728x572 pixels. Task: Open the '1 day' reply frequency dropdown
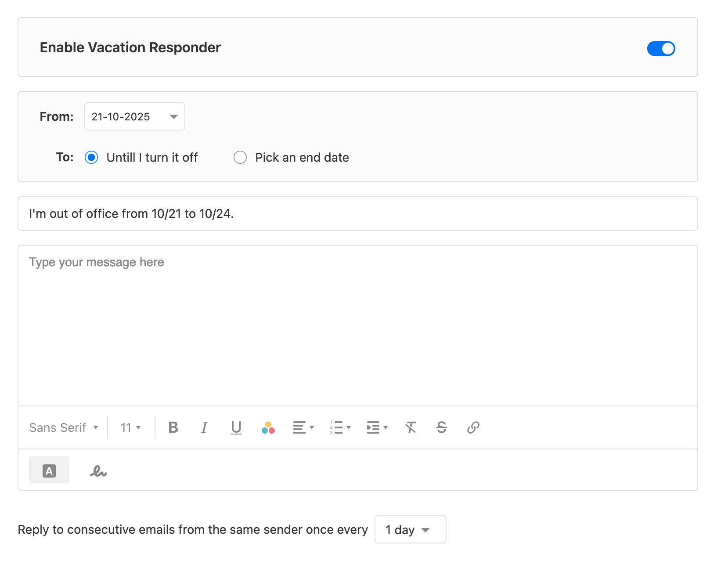click(410, 529)
